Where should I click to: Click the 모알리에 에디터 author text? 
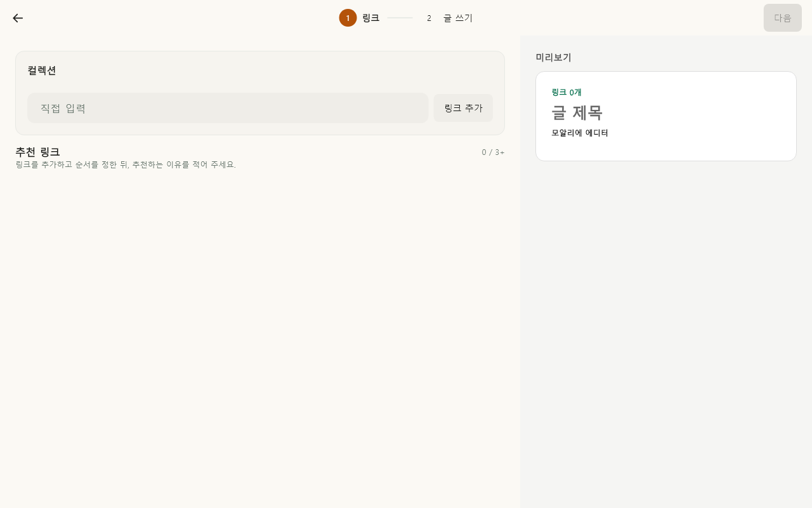[x=580, y=133]
